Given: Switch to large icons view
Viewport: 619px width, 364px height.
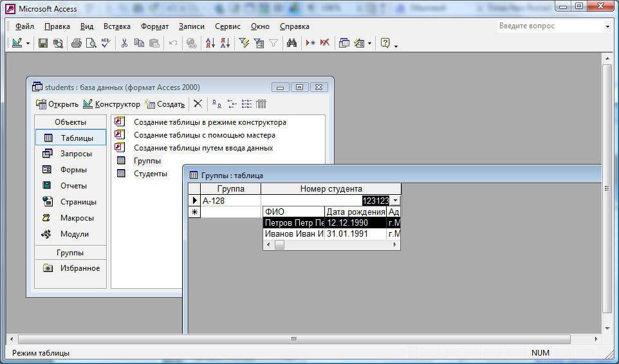Looking at the screenshot, I should [x=217, y=104].
